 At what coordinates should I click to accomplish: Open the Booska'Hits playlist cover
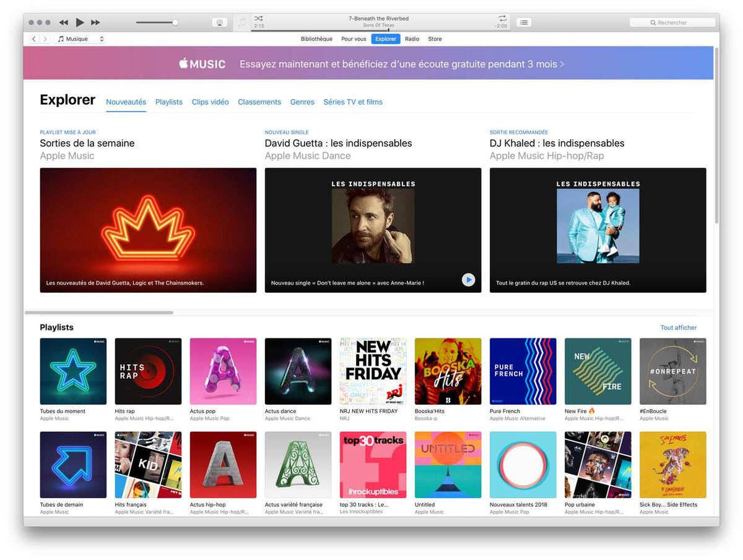[448, 371]
